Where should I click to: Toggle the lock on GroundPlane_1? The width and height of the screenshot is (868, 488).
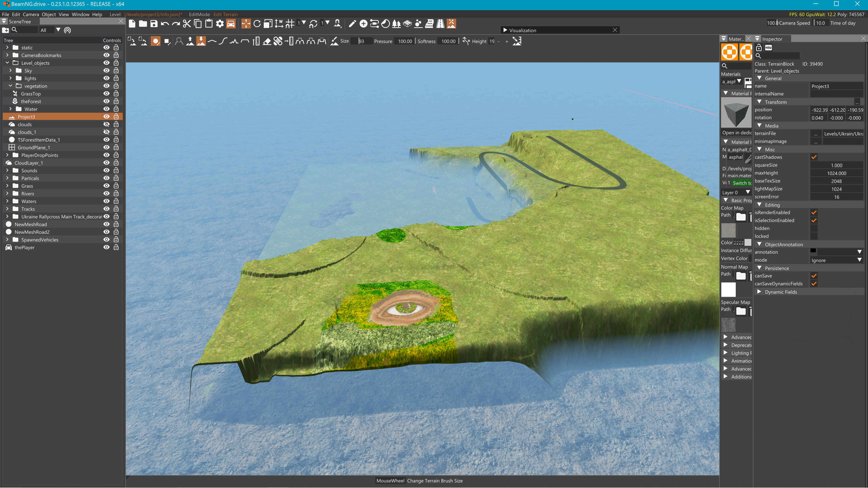pos(116,147)
